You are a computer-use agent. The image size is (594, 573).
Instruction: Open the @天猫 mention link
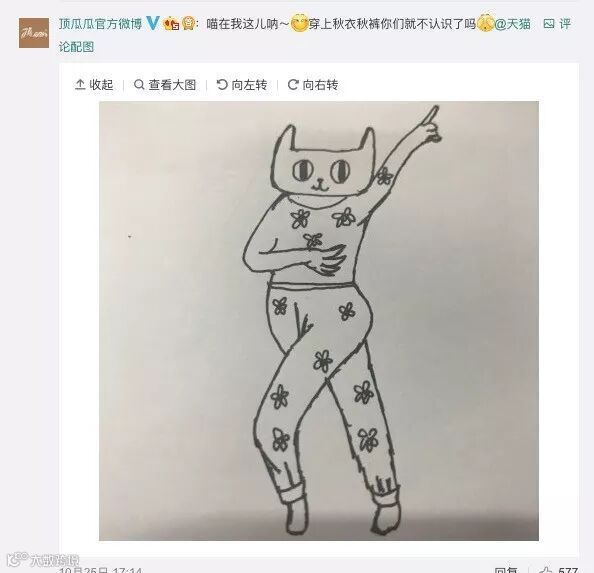point(513,24)
